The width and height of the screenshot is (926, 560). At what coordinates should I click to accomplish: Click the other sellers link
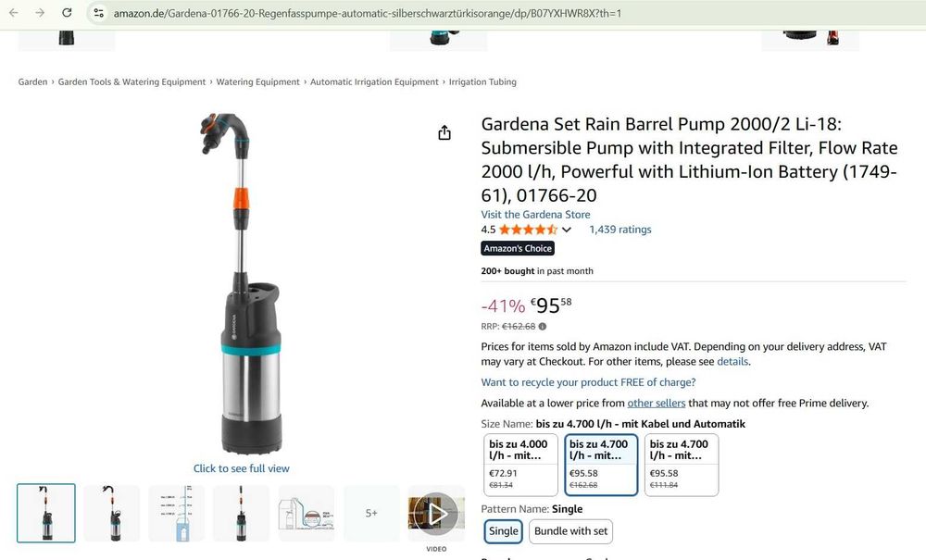click(x=657, y=403)
